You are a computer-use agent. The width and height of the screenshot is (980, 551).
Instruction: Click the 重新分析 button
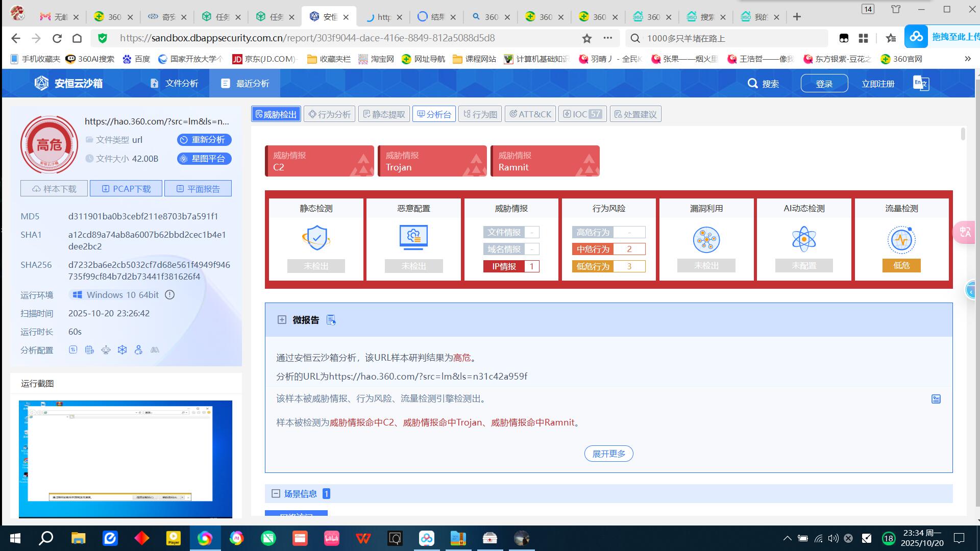point(204,140)
